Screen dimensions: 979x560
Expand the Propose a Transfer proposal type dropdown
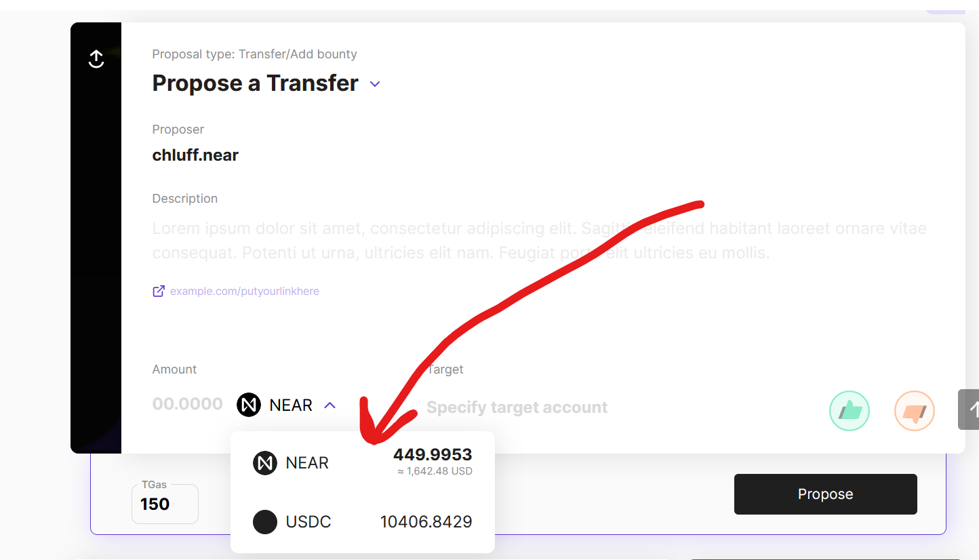click(375, 84)
